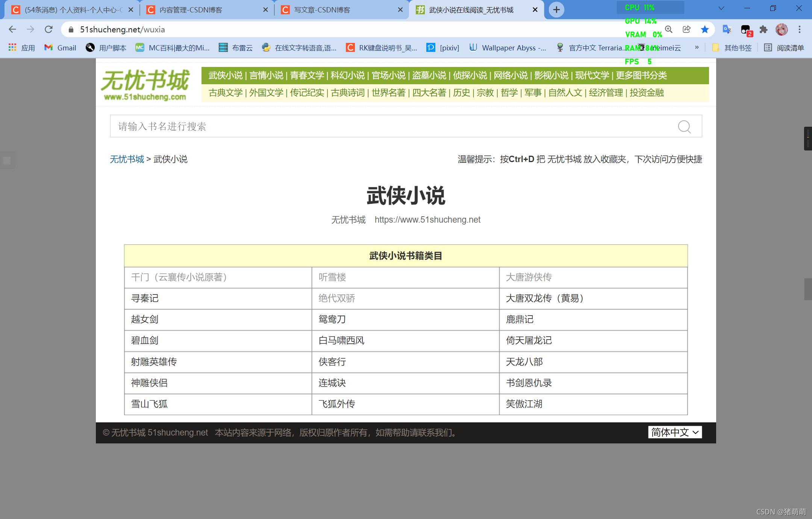This screenshot has height=519, width=812.
Task: Click the bookmark star icon
Action: point(705,29)
